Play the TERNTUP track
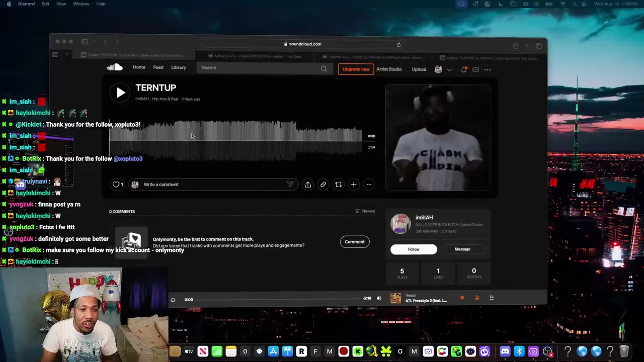The image size is (644, 362). pyautogui.click(x=120, y=93)
